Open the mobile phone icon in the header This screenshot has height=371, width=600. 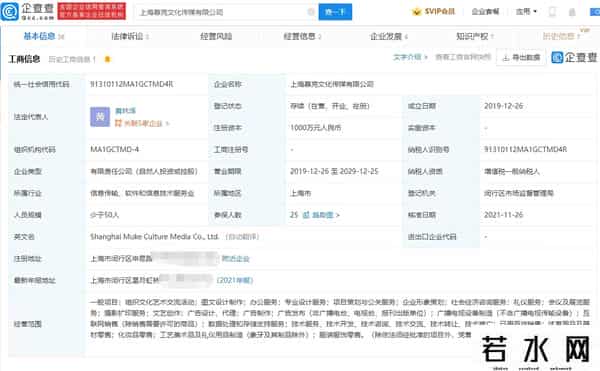pos(552,11)
